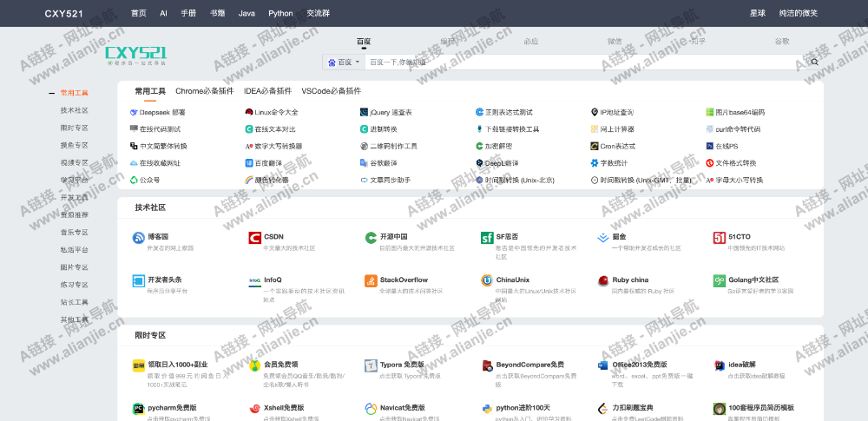Switch to the Chrome必备插件 tab

[205, 91]
